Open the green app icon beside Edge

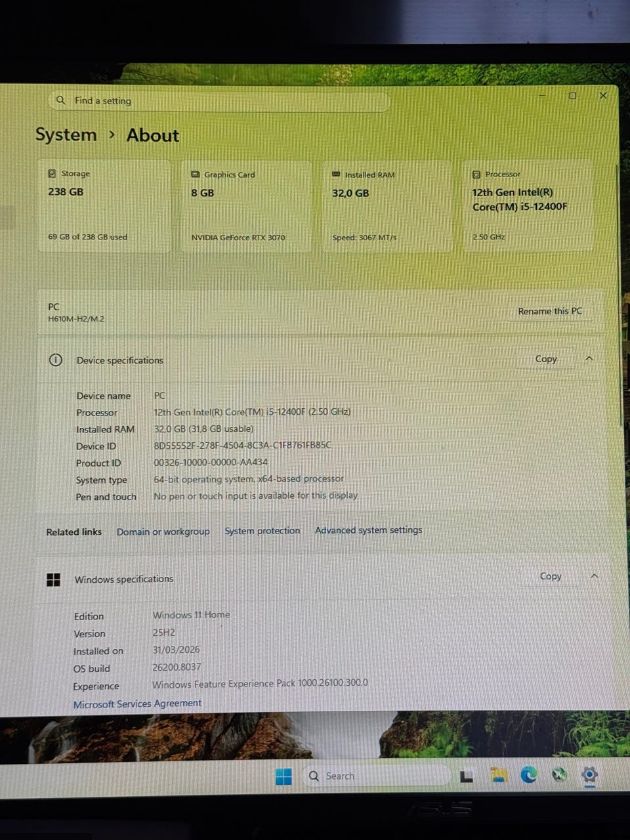tap(559, 776)
